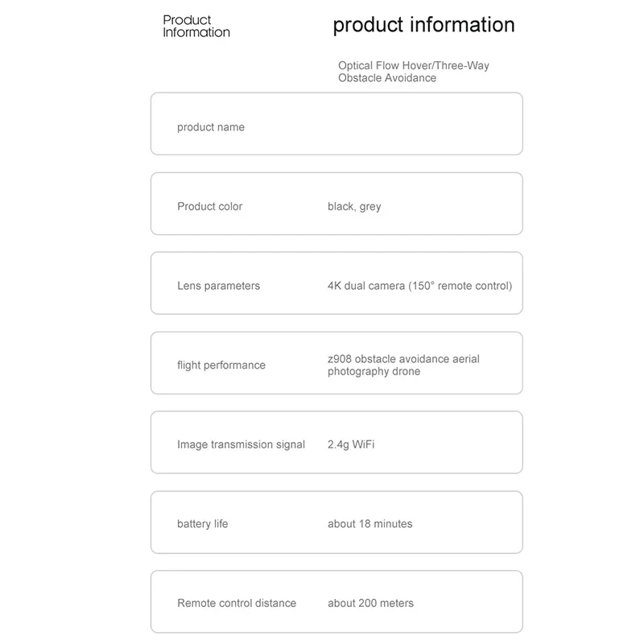
Task: Select the 'about 18 minutes' value
Action: pos(369,524)
